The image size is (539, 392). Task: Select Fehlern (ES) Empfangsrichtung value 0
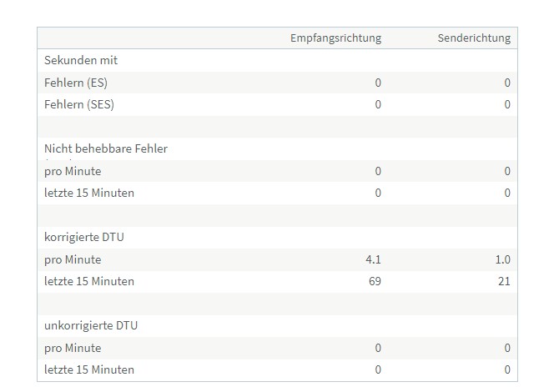[378, 83]
